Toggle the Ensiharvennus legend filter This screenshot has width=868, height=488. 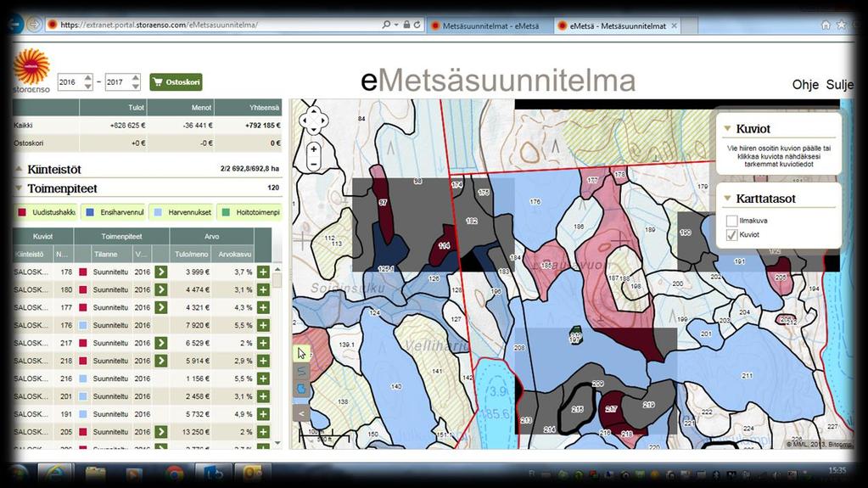(114, 212)
